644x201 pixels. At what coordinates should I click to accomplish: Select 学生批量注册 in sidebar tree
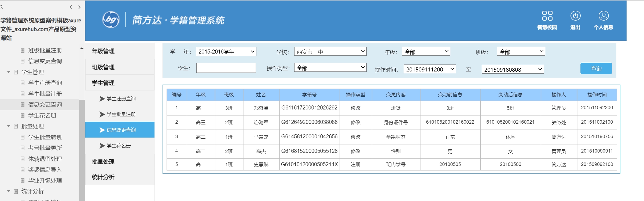pos(45,94)
